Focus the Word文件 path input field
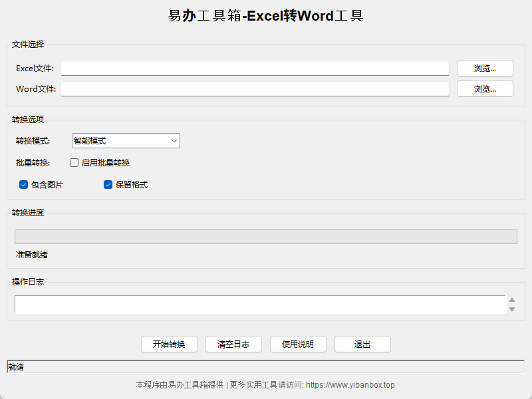The width and height of the screenshot is (532, 399). click(x=255, y=89)
